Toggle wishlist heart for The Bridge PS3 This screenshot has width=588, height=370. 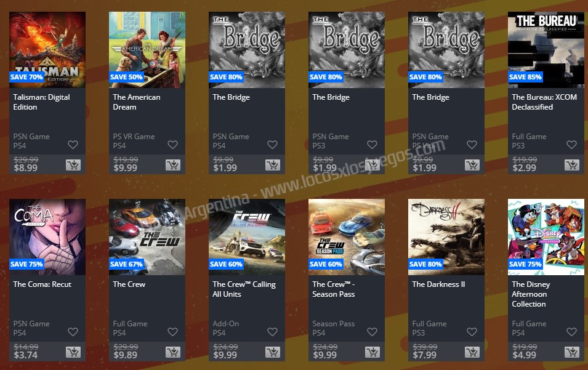pyautogui.click(x=372, y=144)
